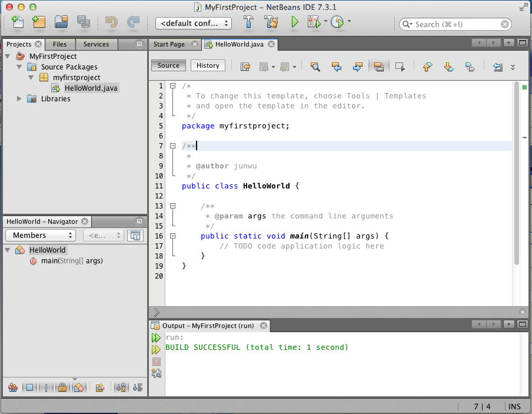Toggle Rectangular Selection mode
Image resolution: width=532 pixels, height=414 pixels.
pos(400,67)
